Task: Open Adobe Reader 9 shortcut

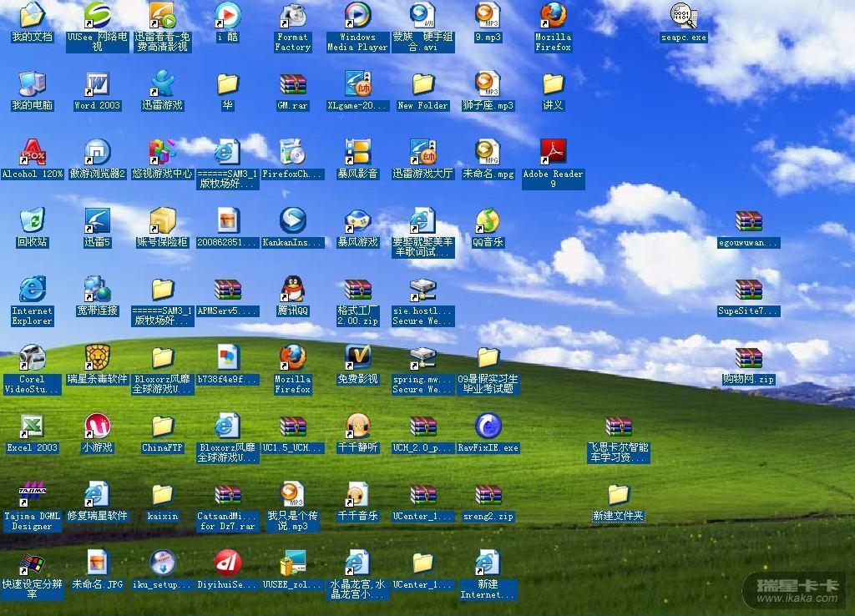Action: click(553, 152)
